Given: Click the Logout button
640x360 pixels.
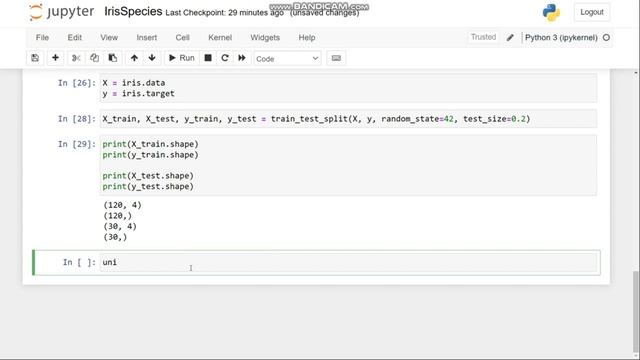Looking at the screenshot, I should (592, 12).
